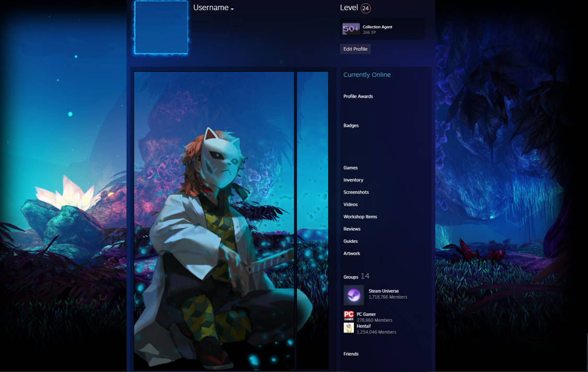Image resolution: width=588 pixels, height=372 pixels.
Task: Open the Guides section
Action: point(350,241)
